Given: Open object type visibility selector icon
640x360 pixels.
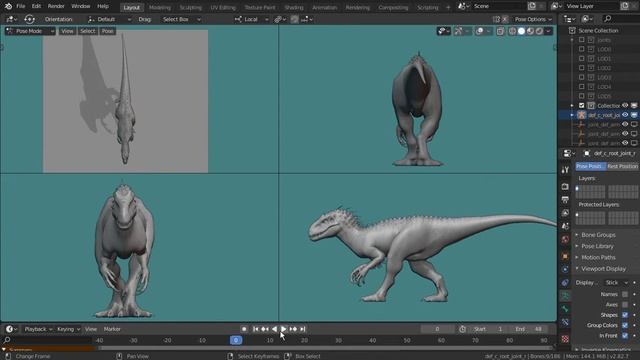Looking at the screenshot, I should coord(443,31).
